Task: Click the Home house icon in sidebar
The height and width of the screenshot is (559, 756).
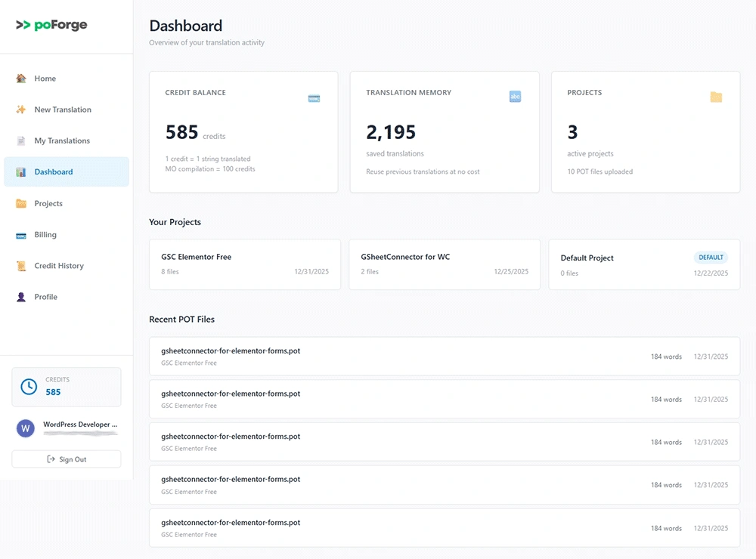Action: point(21,79)
